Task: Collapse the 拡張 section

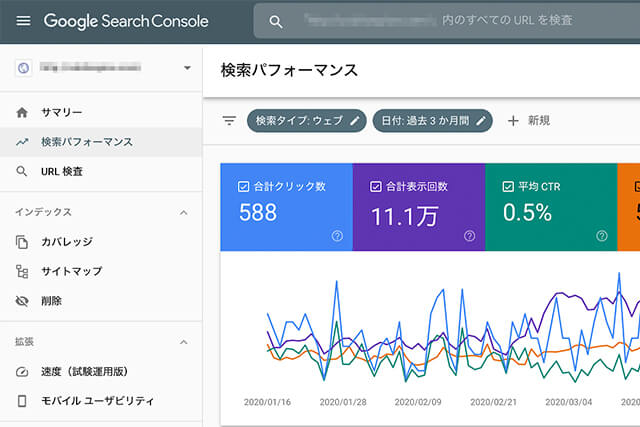Action: coord(183,342)
